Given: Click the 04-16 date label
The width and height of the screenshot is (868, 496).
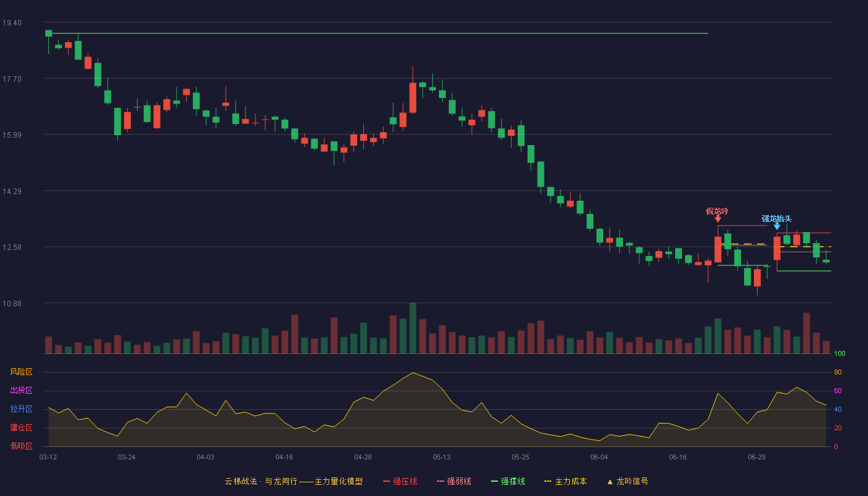Looking at the screenshot, I should [x=284, y=457].
